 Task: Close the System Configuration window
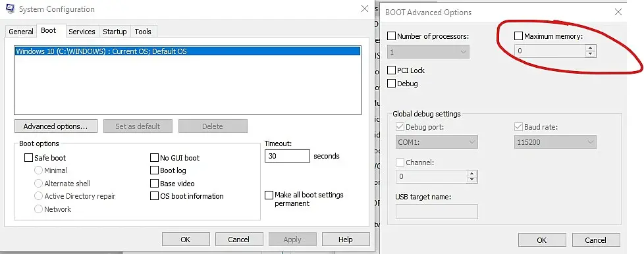(x=364, y=9)
